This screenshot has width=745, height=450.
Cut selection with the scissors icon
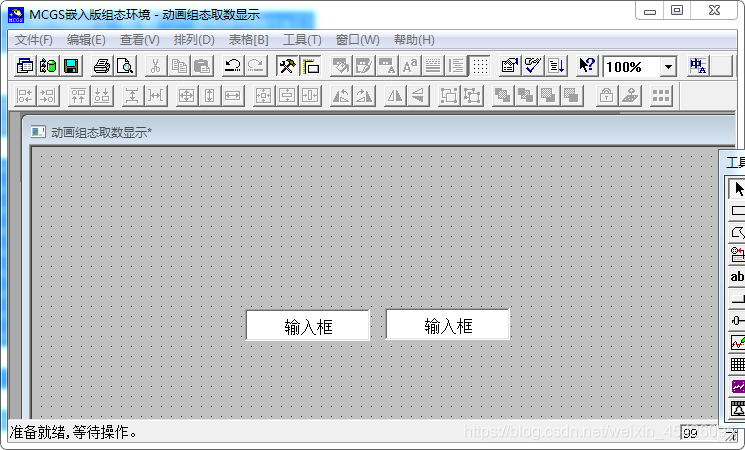click(x=155, y=66)
